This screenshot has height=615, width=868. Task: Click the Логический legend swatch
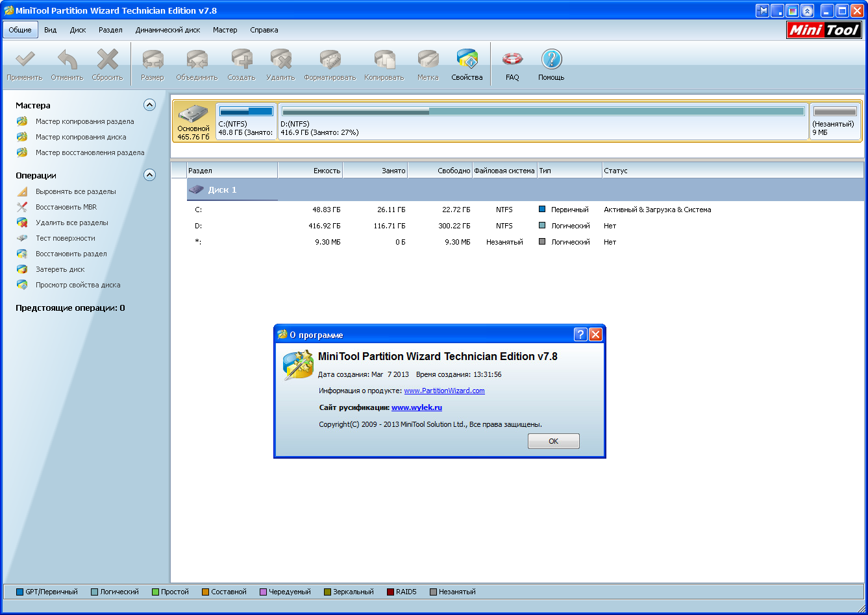coord(94,592)
